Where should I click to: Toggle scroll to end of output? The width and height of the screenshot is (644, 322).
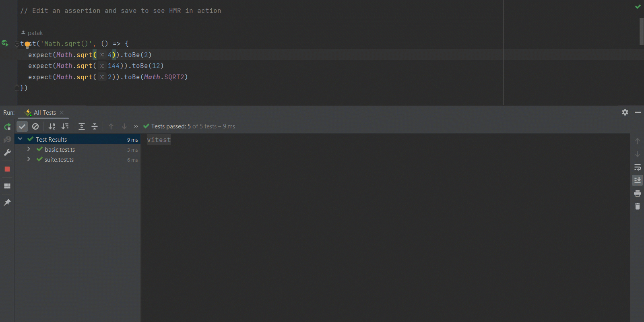638,180
